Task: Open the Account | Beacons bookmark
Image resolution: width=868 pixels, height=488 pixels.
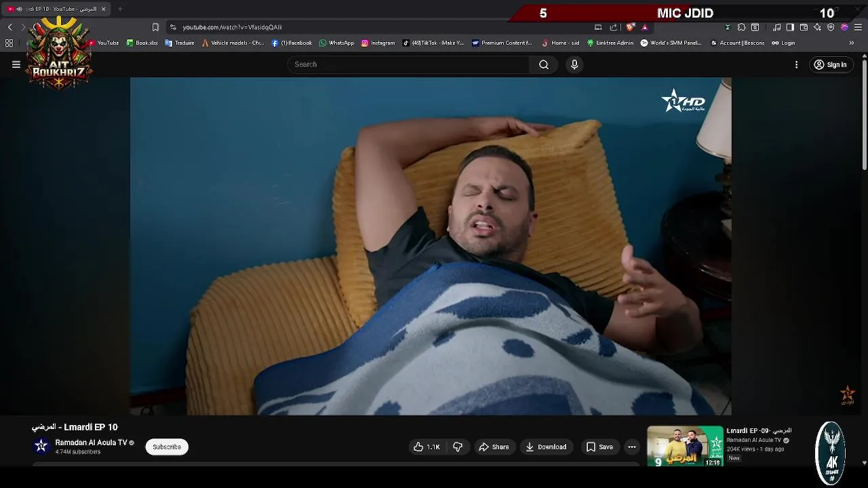Action: pos(737,43)
